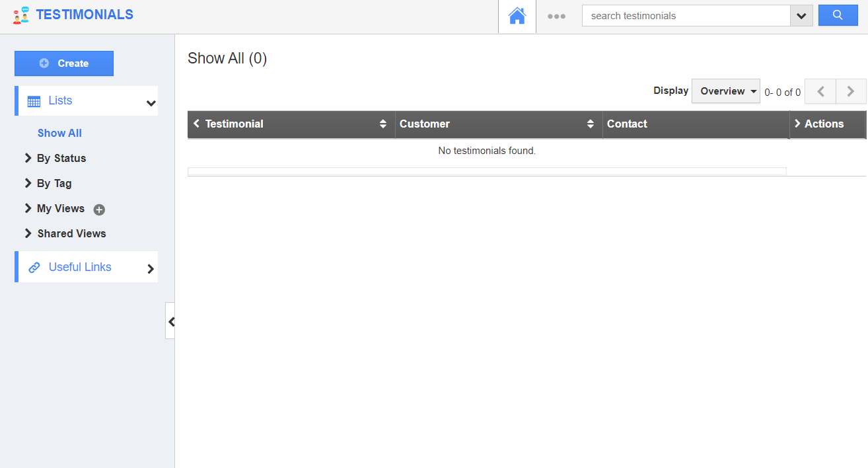Expand the Actions column chevron
This screenshot has height=468, width=868.
[797, 124]
